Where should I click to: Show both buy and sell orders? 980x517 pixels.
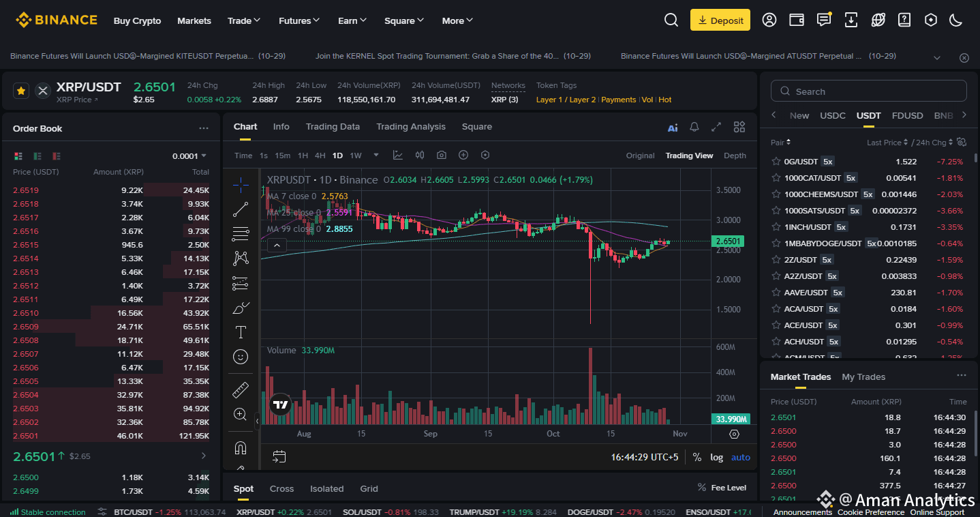pos(18,156)
